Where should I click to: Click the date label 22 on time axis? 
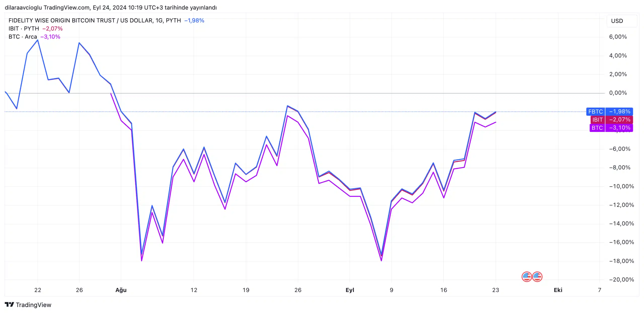38,290
